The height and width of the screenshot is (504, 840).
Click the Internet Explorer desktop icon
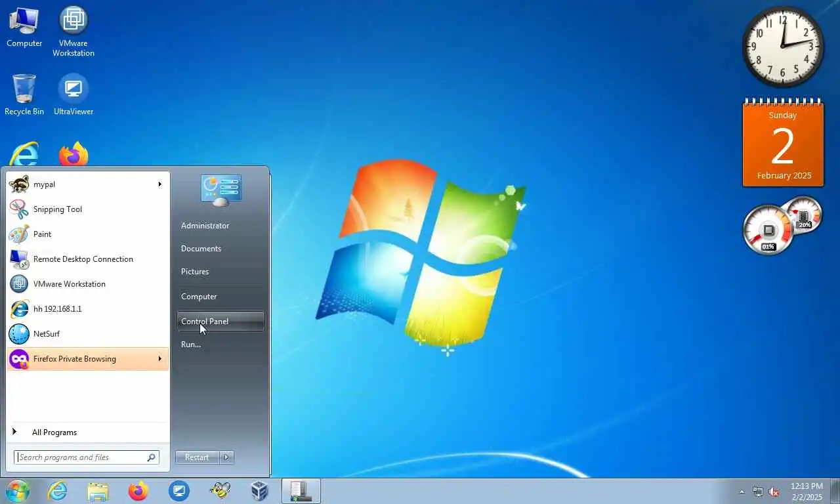pyautogui.click(x=24, y=154)
